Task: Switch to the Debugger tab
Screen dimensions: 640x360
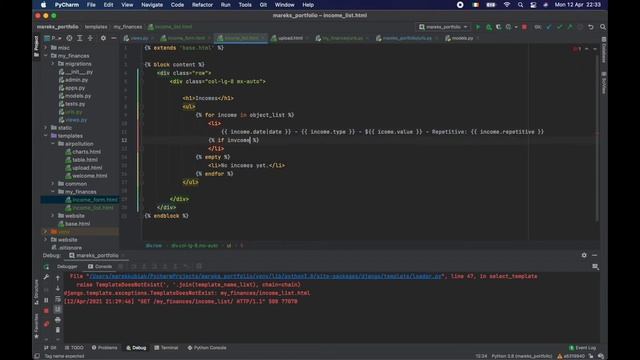Action: click(x=67, y=267)
